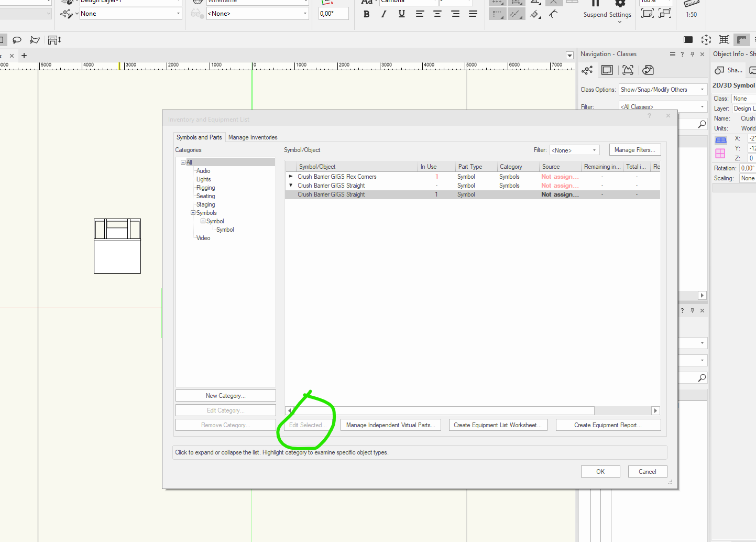Toggle underline text formatting
756x542 pixels.
(x=401, y=14)
